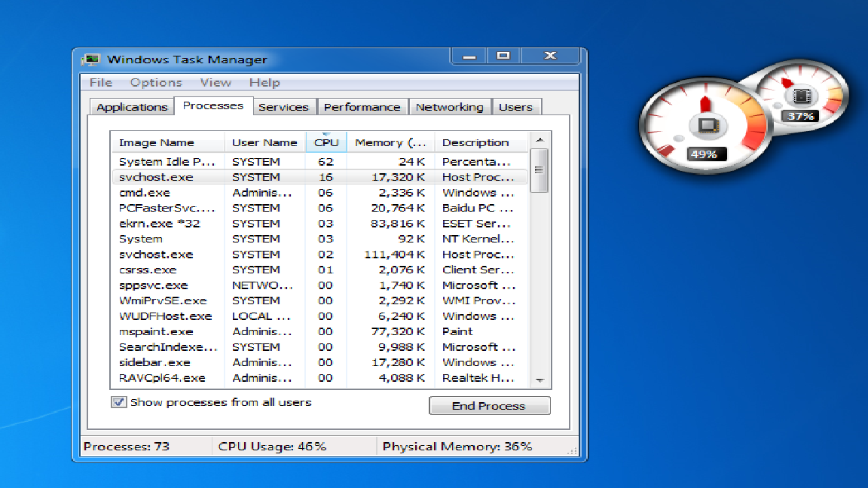Select the sidebar.exe process
Screen dimensions: 868x488
[x=319, y=362]
